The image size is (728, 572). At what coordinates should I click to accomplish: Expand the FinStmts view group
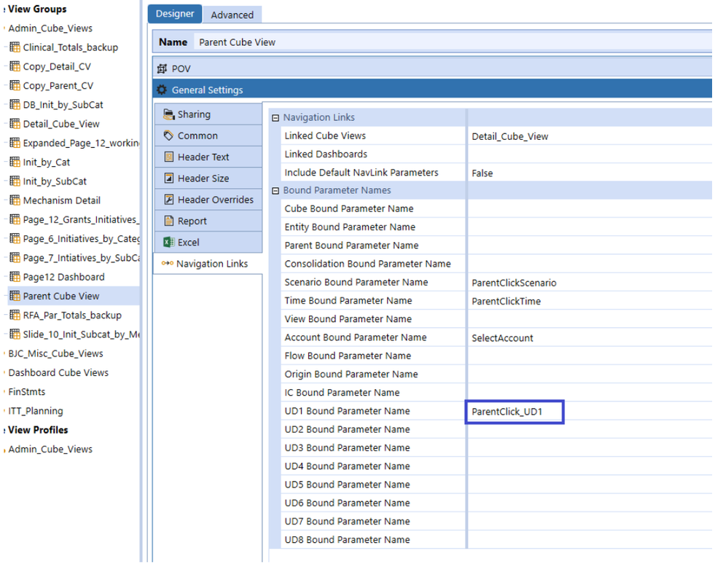(27, 391)
